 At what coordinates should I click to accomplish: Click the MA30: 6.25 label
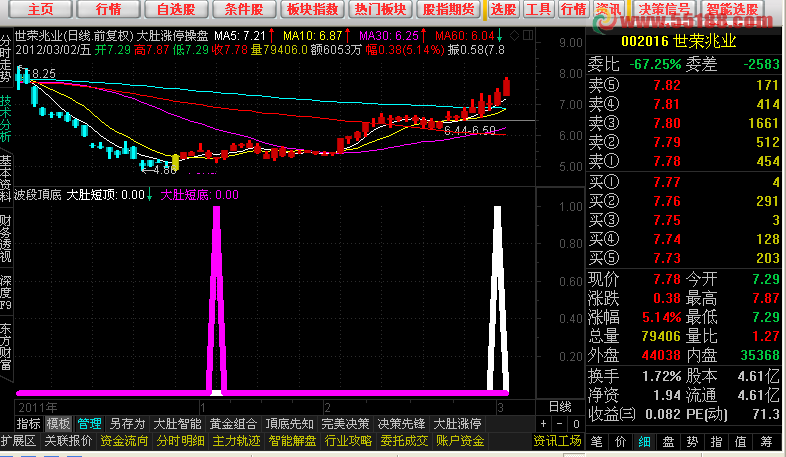389,36
